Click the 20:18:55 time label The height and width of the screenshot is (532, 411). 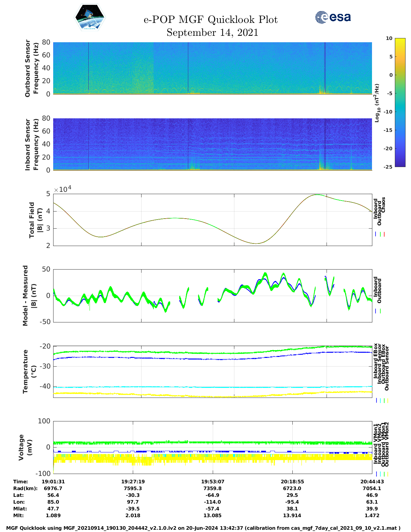pos(292,482)
